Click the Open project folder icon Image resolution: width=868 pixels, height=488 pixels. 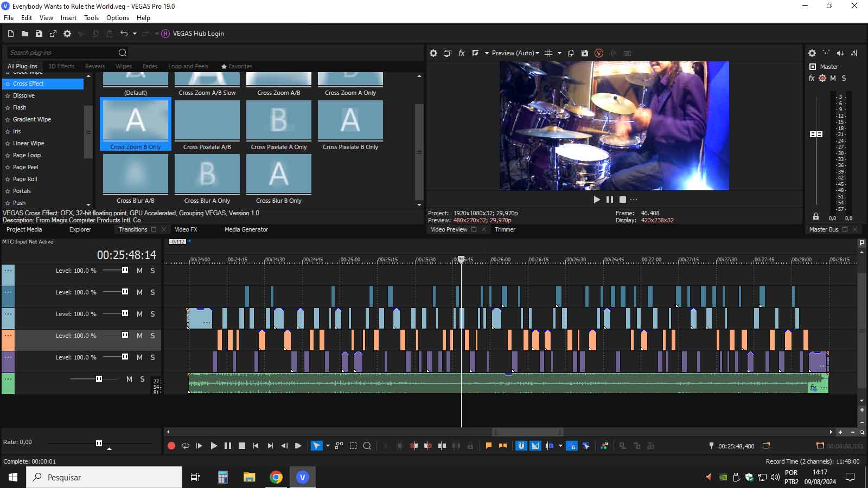point(24,34)
